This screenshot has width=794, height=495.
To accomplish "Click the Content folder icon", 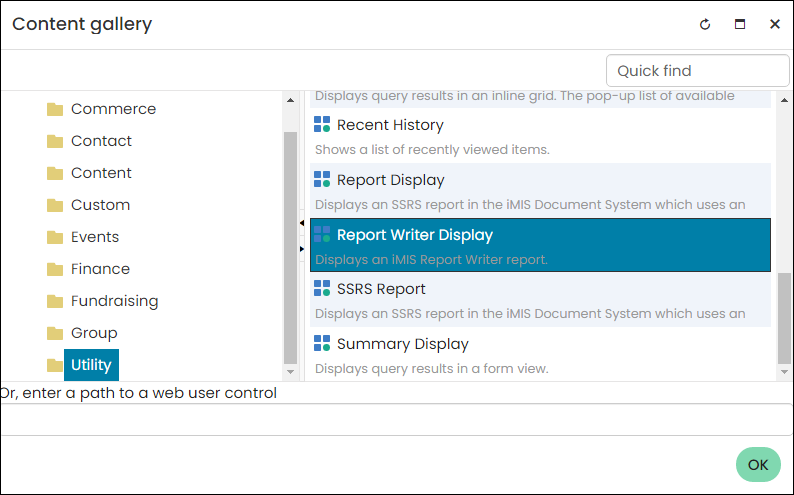I will pos(55,173).
